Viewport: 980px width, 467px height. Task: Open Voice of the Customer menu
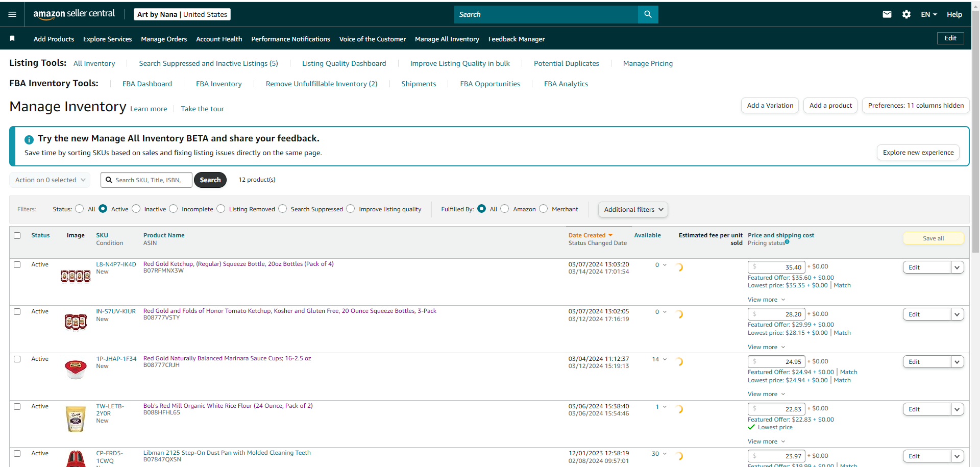[x=373, y=39]
